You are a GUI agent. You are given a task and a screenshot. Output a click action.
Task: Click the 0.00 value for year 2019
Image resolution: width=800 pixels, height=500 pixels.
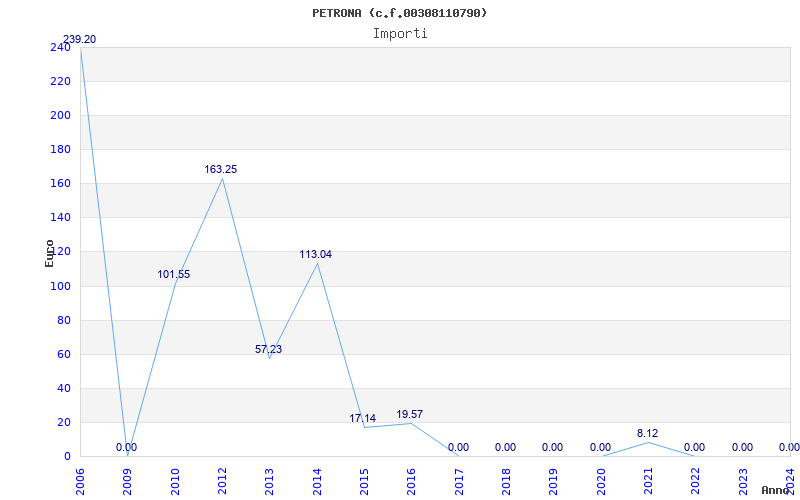553,447
